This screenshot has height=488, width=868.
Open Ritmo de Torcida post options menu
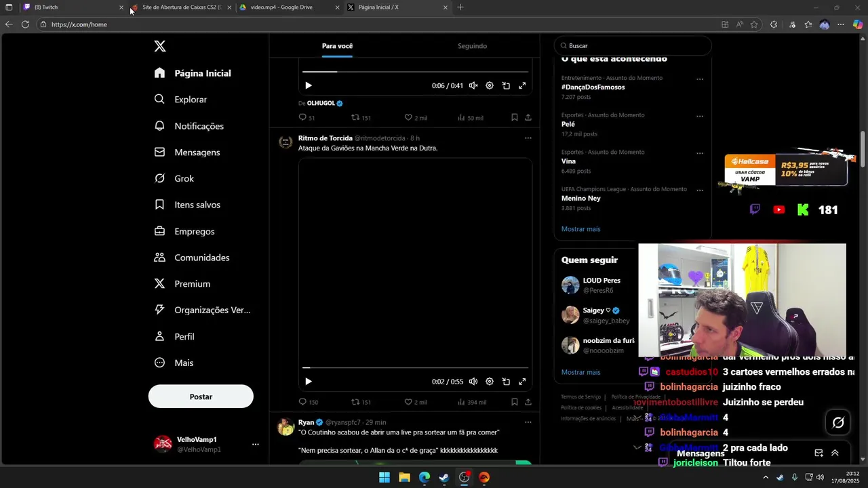528,138
